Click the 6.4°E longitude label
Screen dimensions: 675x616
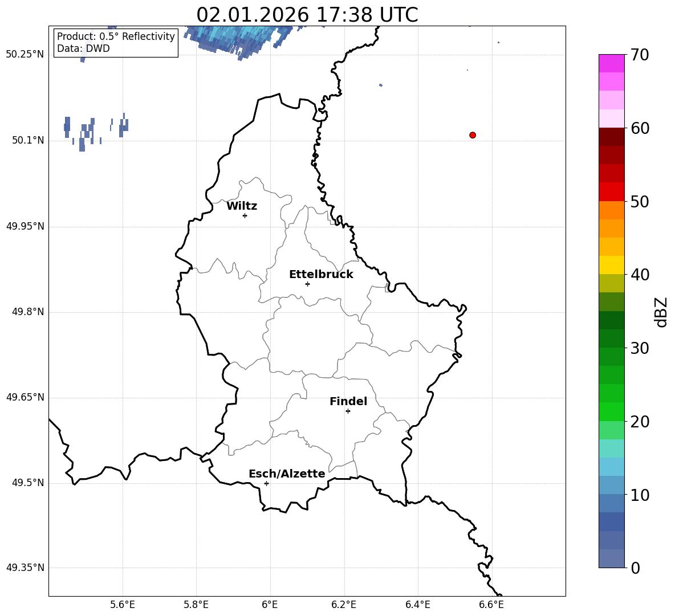(x=417, y=605)
